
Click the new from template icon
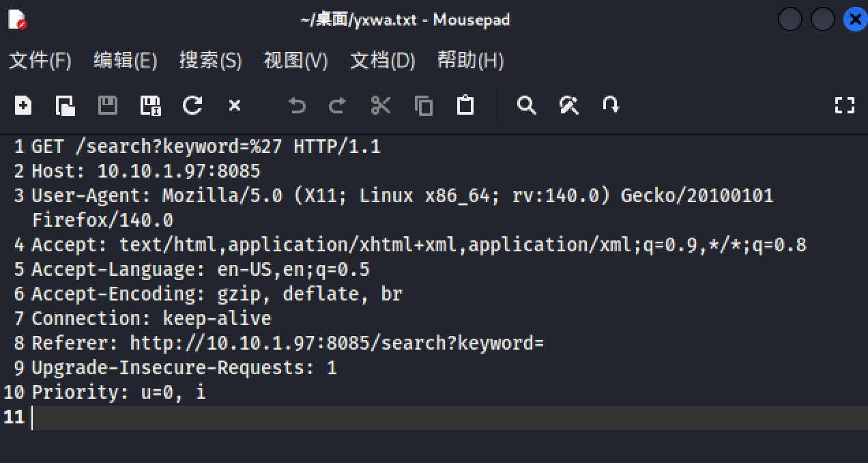66,105
